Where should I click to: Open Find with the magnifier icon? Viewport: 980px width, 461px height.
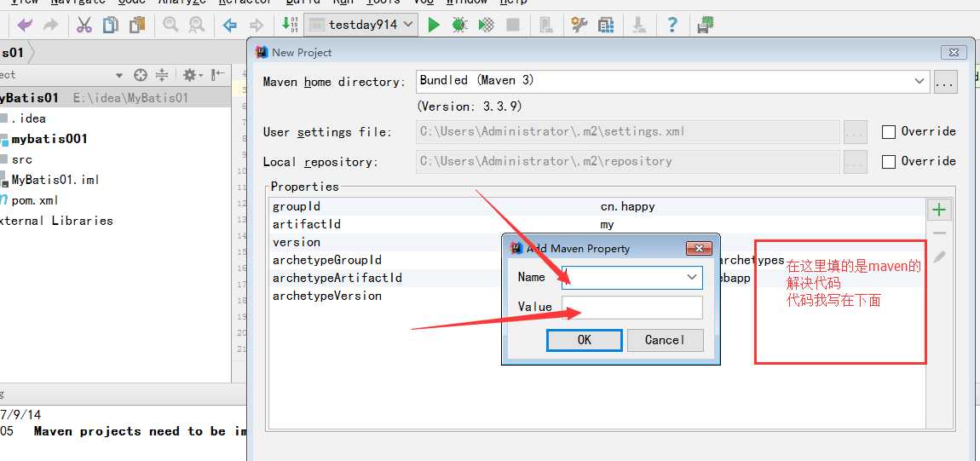[170, 25]
